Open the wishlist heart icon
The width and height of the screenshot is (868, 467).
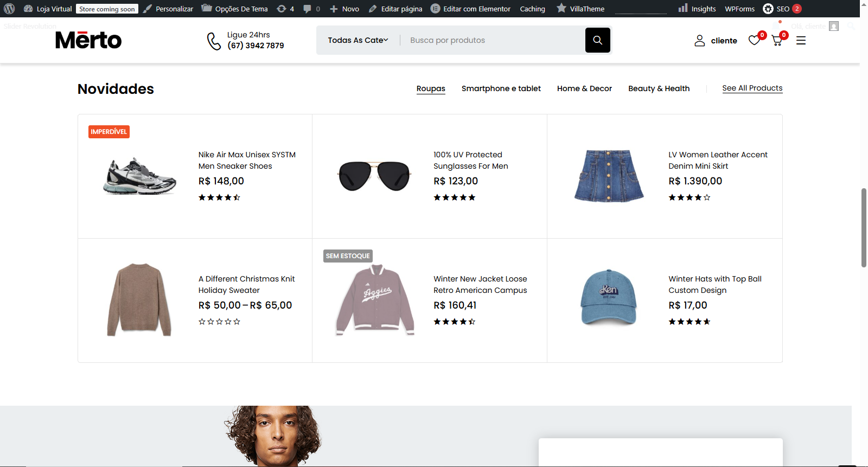754,40
